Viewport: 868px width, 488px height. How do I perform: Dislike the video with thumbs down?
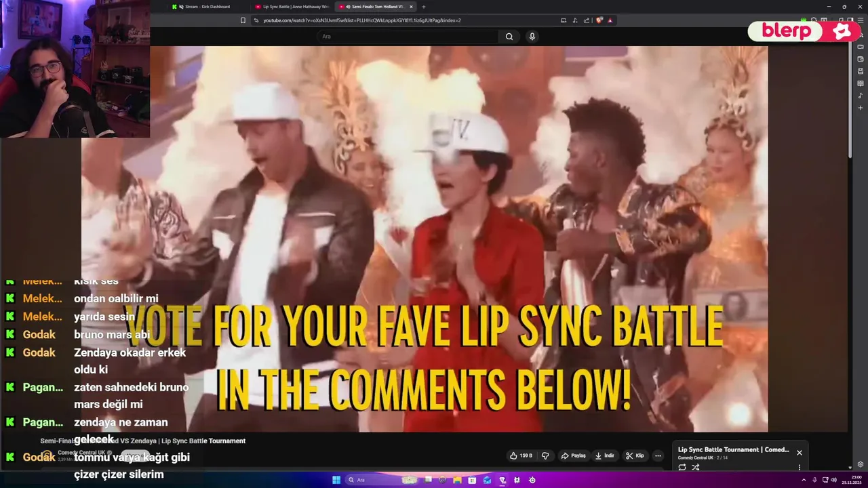tap(545, 455)
